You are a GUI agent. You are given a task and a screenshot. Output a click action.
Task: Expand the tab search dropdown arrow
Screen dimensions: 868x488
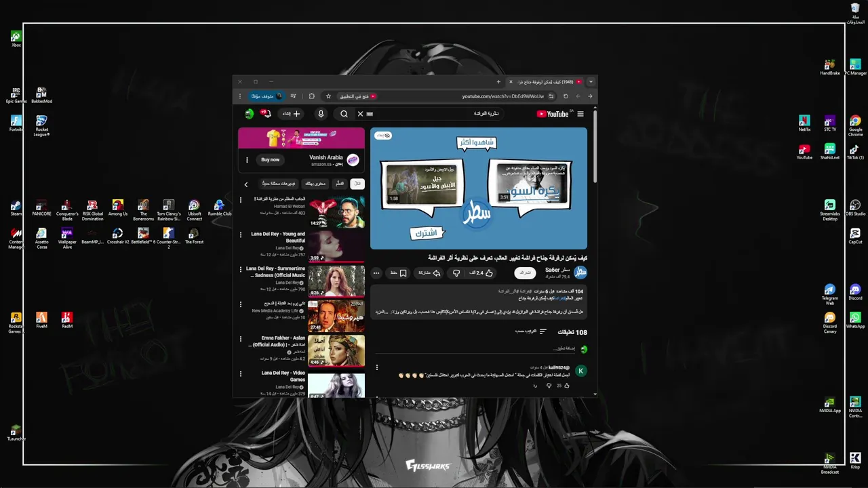591,82
